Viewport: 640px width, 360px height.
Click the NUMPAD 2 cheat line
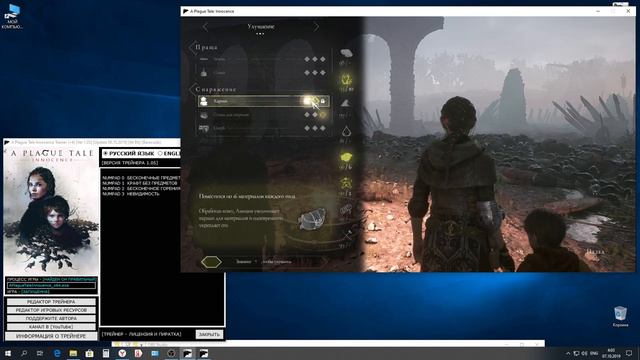(x=141, y=189)
